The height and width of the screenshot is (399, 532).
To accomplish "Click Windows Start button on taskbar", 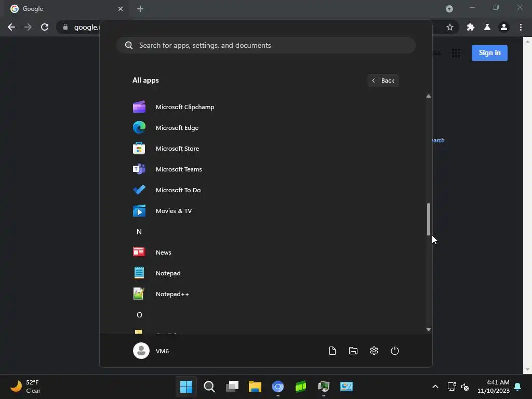I will click(186, 387).
